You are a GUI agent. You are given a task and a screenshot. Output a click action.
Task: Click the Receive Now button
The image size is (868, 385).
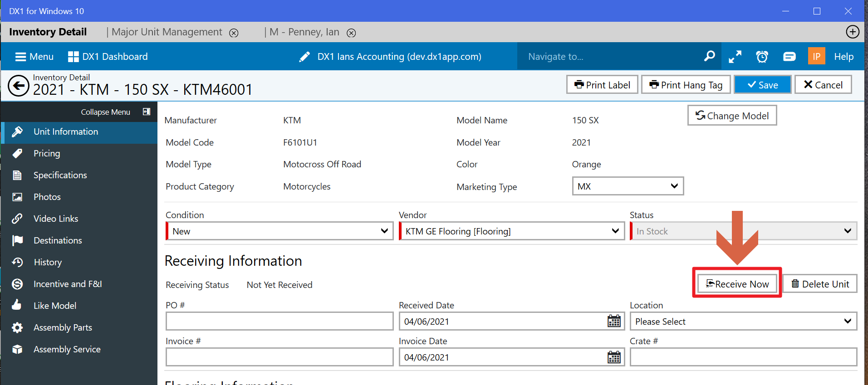point(737,283)
